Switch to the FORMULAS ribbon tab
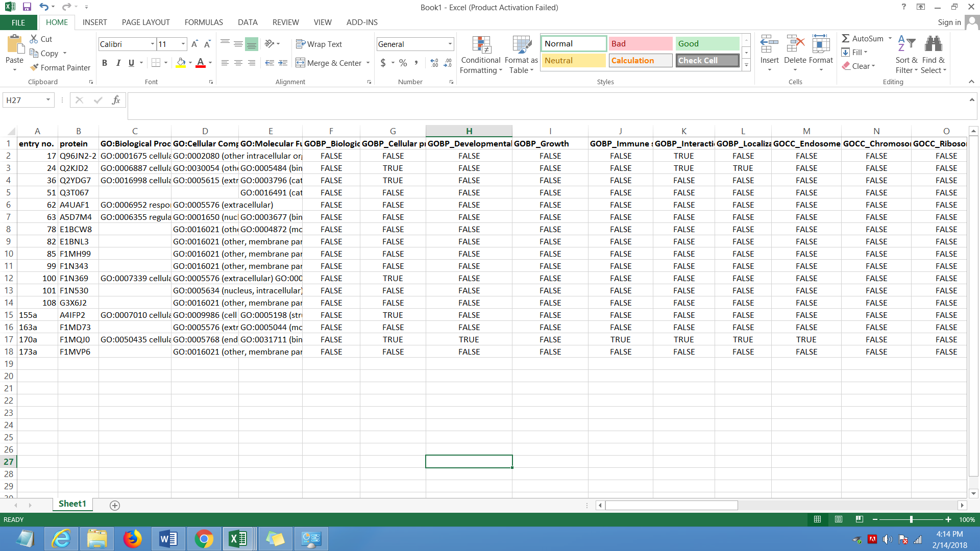Viewport: 980px width, 551px height. (204, 22)
